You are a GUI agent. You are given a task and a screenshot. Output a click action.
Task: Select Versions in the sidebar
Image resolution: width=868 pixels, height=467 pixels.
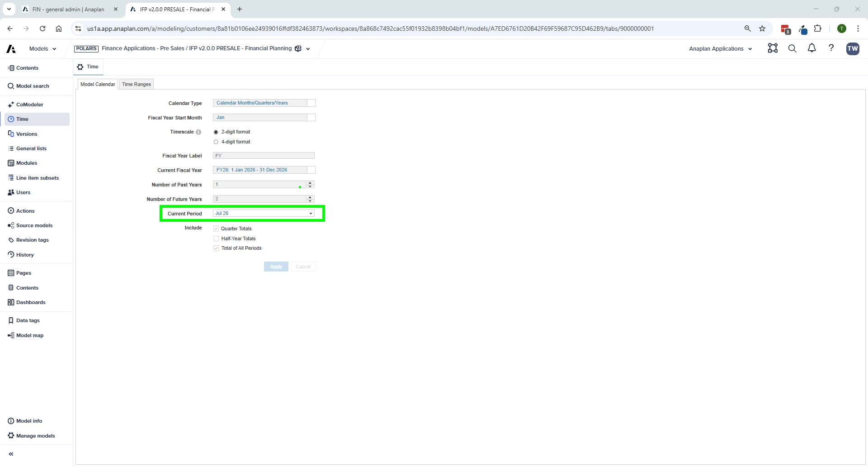click(27, 134)
